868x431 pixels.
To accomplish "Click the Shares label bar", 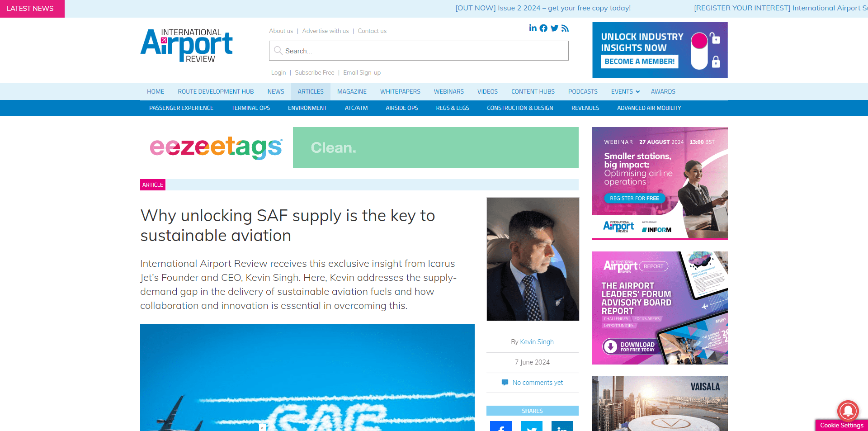I will point(533,411).
